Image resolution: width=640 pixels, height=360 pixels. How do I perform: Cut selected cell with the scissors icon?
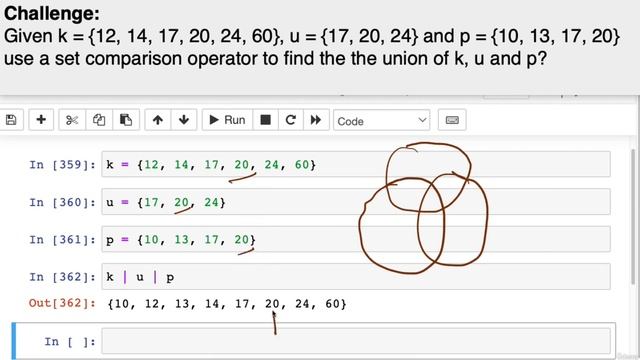pyautogui.click(x=72, y=120)
